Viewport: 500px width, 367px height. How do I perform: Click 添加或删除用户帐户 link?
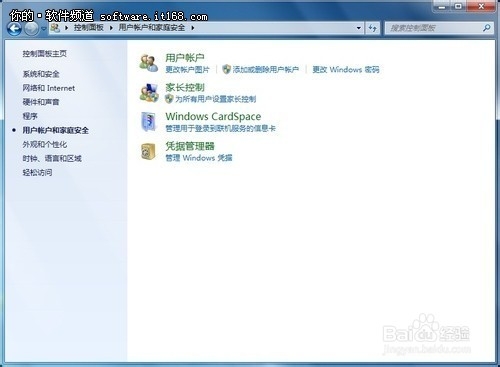(x=266, y=69)
